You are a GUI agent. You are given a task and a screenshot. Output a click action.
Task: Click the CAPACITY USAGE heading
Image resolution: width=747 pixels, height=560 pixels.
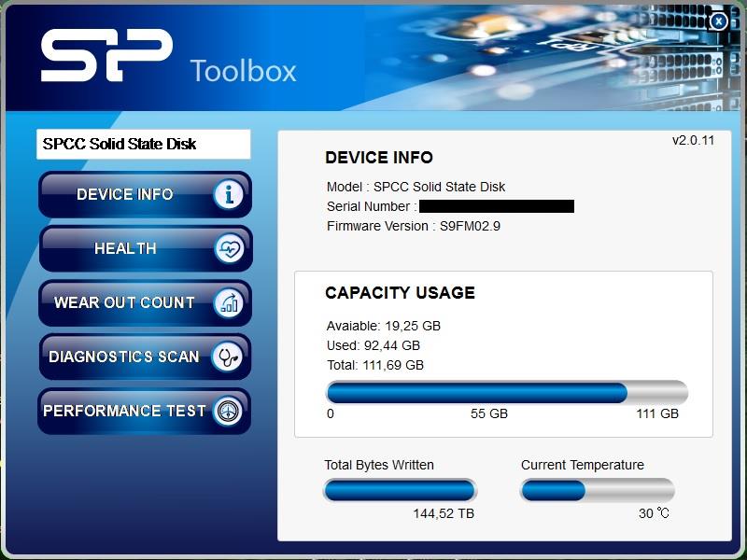coord(401,292)
